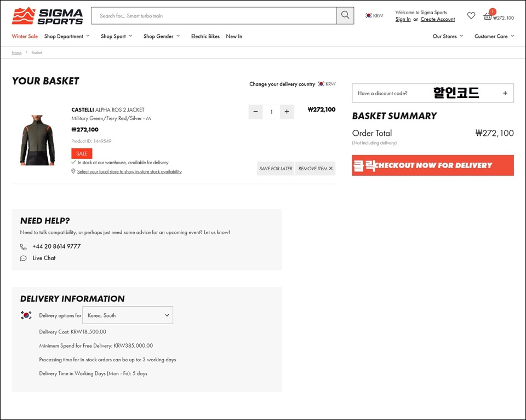Open New In menu item
526x420 pixels.
[x=234, y=36]
